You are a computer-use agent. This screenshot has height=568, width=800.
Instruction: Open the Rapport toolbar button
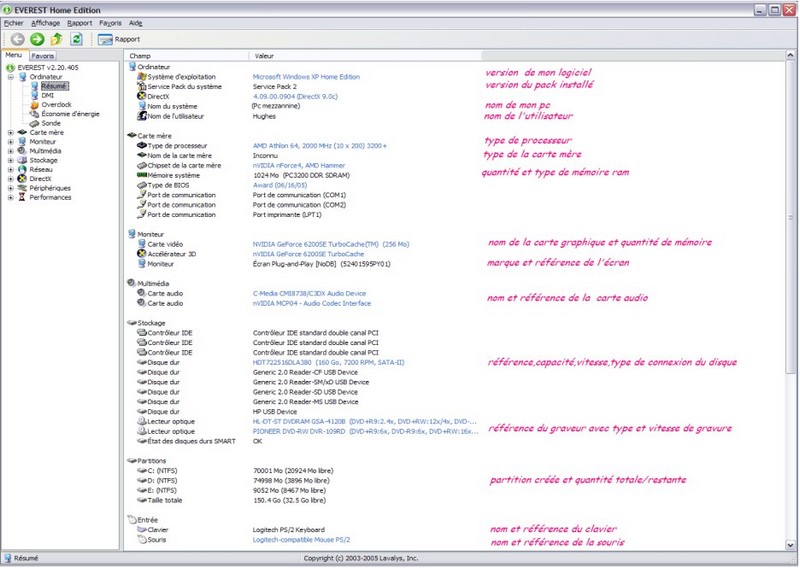coord(119,39)
